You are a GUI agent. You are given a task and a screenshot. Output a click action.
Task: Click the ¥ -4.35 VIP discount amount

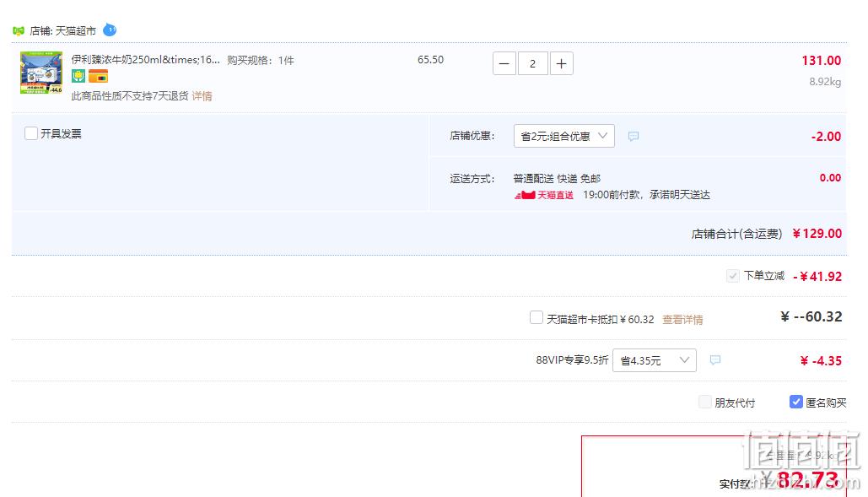(821, 361)
